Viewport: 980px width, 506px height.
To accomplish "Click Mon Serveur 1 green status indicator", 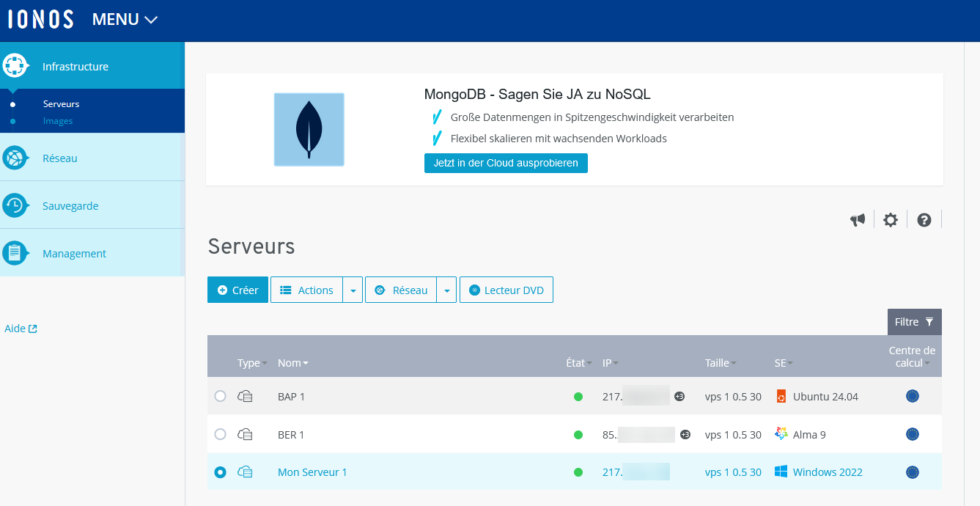I will tap(578, 472).
